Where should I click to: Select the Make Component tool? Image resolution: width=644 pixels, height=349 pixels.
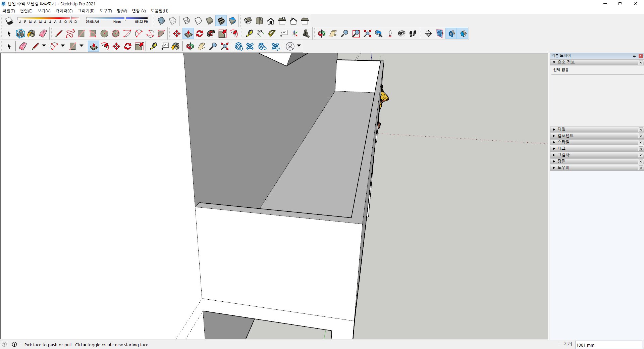pos(20,34)
